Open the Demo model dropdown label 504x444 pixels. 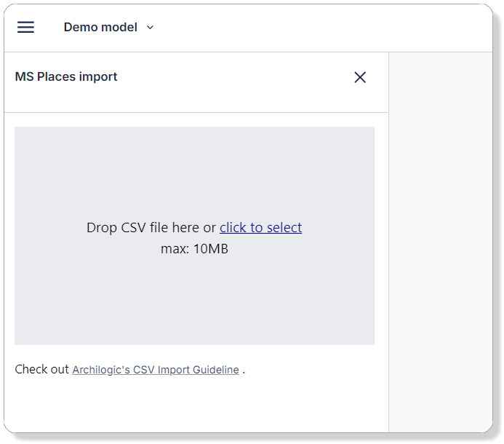tap(100, 27)
